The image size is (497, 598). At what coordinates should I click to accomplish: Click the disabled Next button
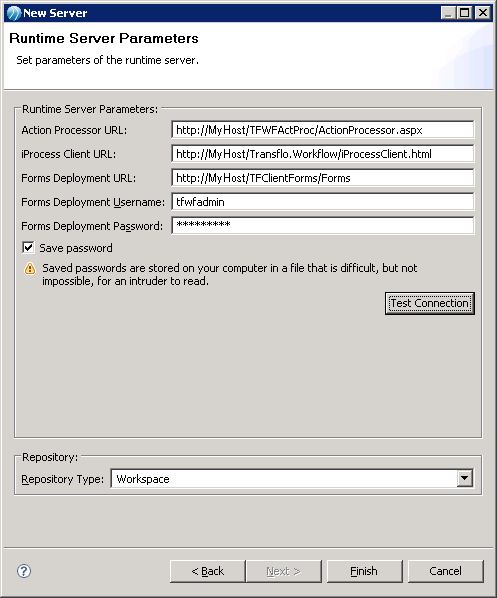[284, 571]
